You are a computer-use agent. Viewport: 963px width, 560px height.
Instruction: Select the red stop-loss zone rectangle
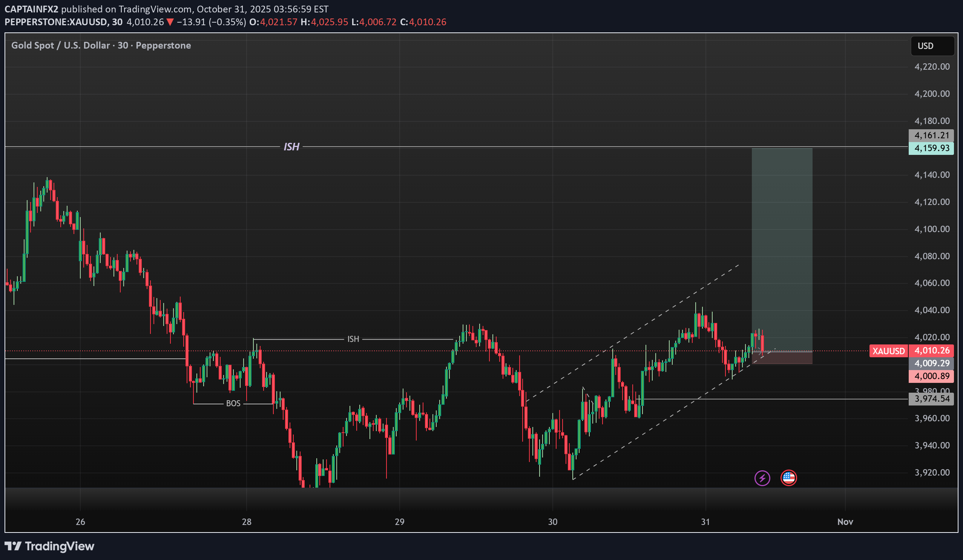click(782, 358)
